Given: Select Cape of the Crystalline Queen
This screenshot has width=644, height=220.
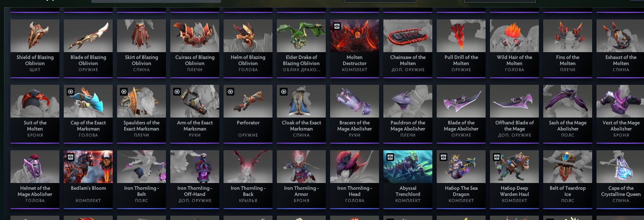Looking at the screenshot, I should pos(621,179).
